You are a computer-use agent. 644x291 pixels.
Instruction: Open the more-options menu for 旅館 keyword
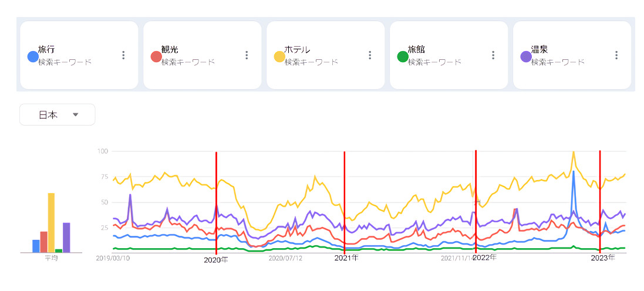tap(493, 55)
